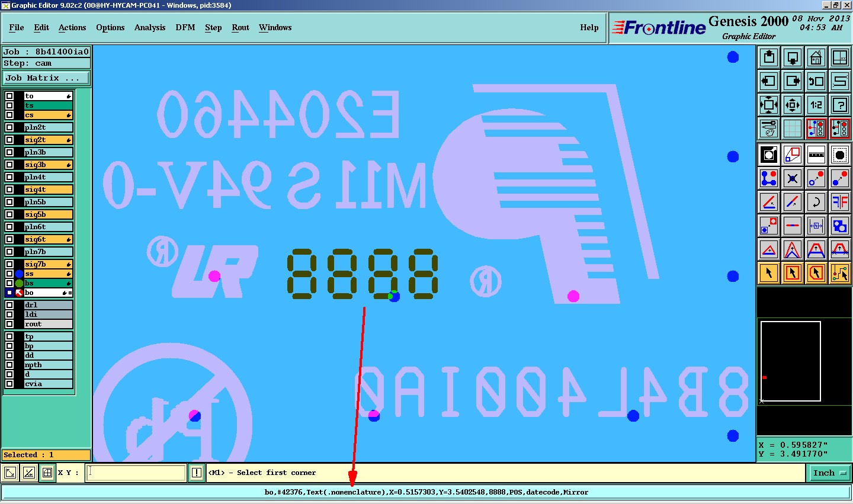Open the Rout menu
Viewport: 853px width, 504px height.
pos(240,27)
